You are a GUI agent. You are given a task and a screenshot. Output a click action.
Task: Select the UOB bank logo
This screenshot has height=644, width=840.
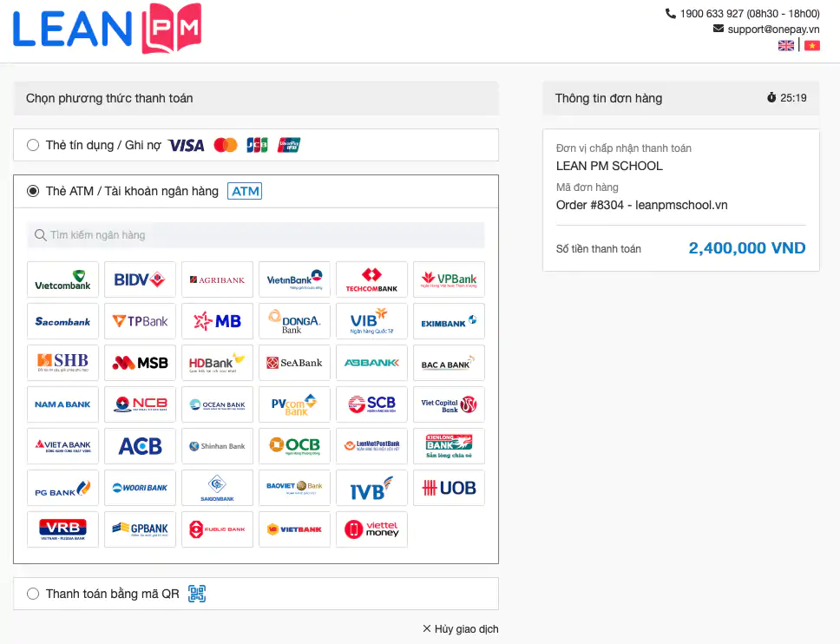click(449, 488)
